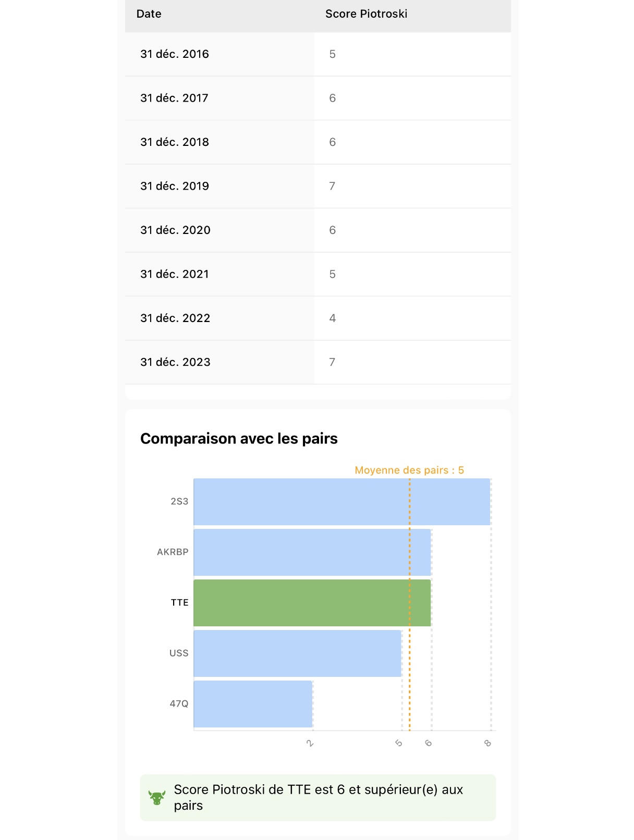Click the orange dashed average line

coord(410,604)
